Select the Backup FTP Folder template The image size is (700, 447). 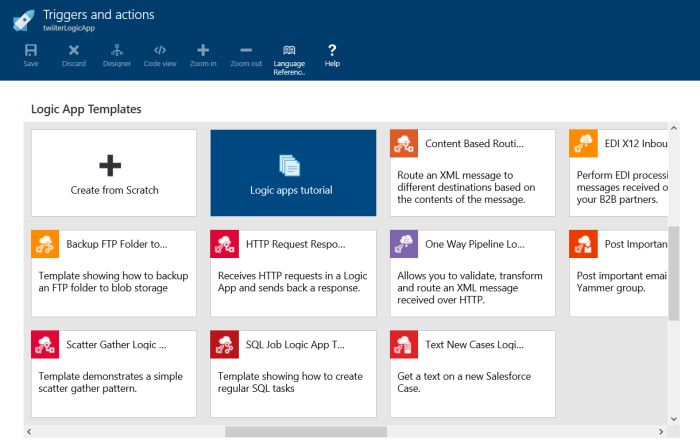(114, 273)
